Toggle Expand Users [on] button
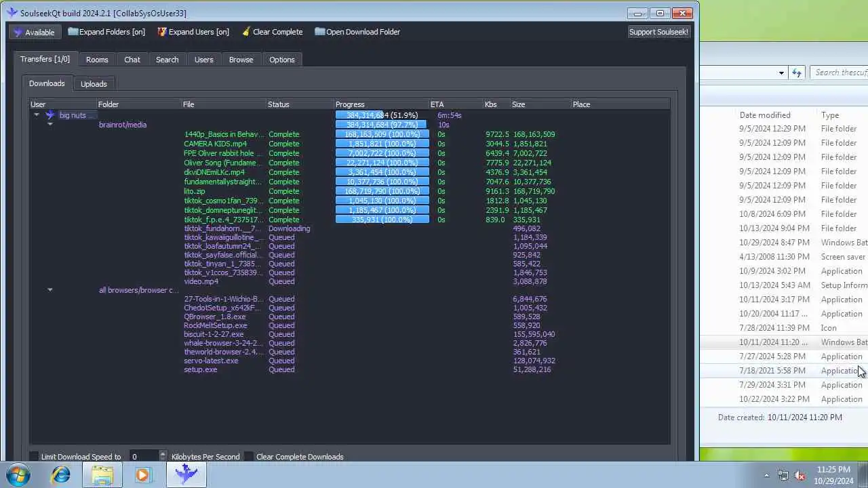The height and width of the screenshot is (488, 868). coord(193,32)
